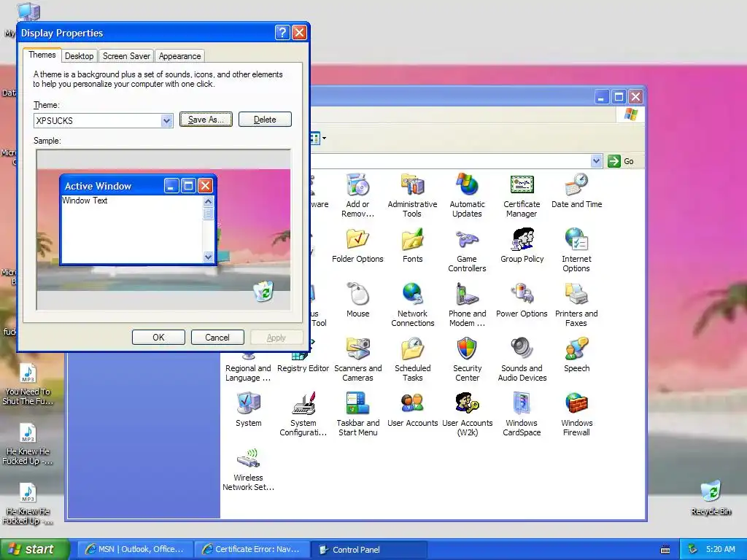The image size is (747, 560).
Task: Open Folder Options icon
Action: coord(357,246)
